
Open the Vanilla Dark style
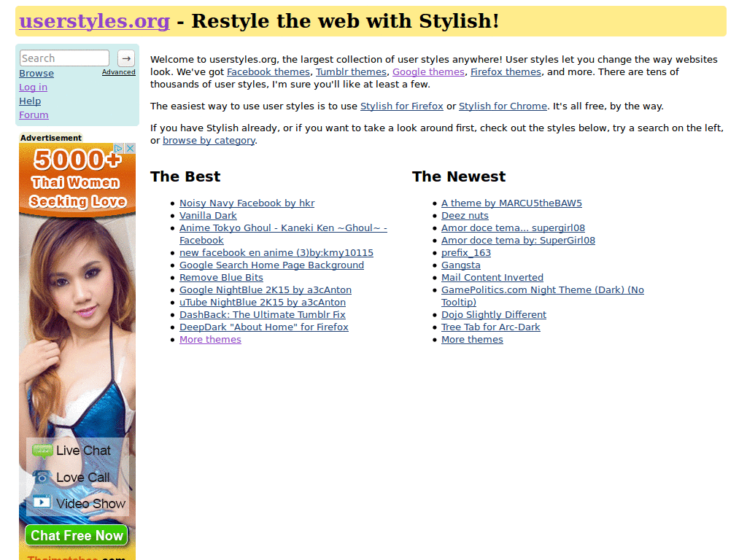pyautogui.click(x=208, y=216)
